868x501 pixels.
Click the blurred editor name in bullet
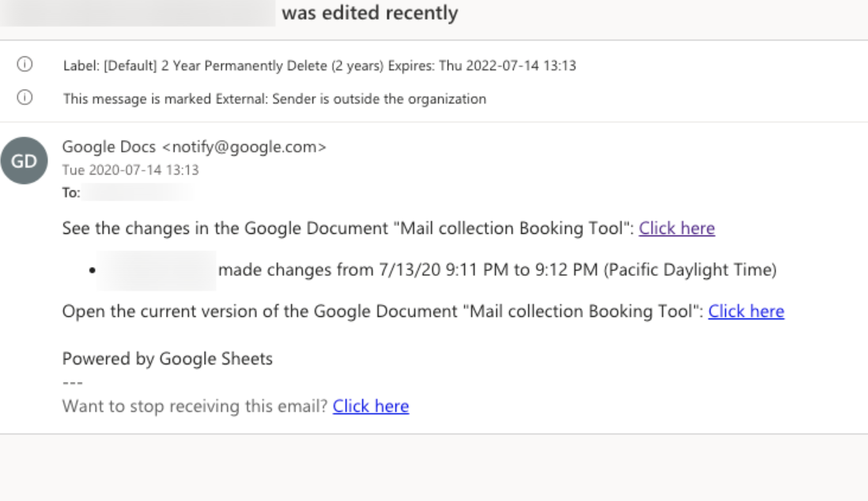pyautogui.click(x=157, y=270)
